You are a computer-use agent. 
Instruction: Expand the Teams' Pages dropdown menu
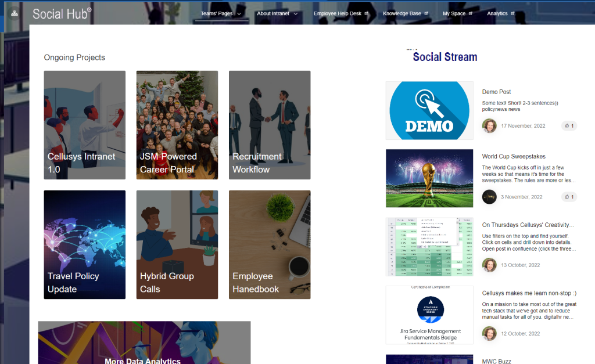[x=221, y=13]
